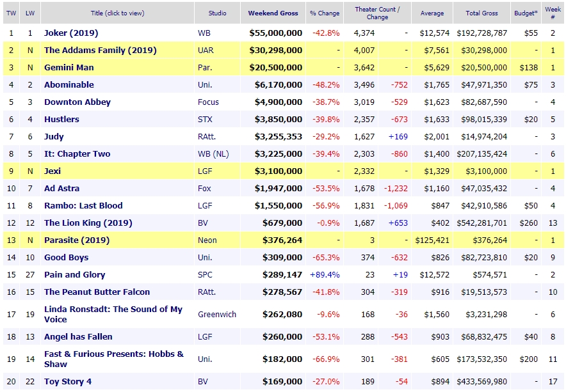Open The Lion King (2019) link

(x=88, y=223)
